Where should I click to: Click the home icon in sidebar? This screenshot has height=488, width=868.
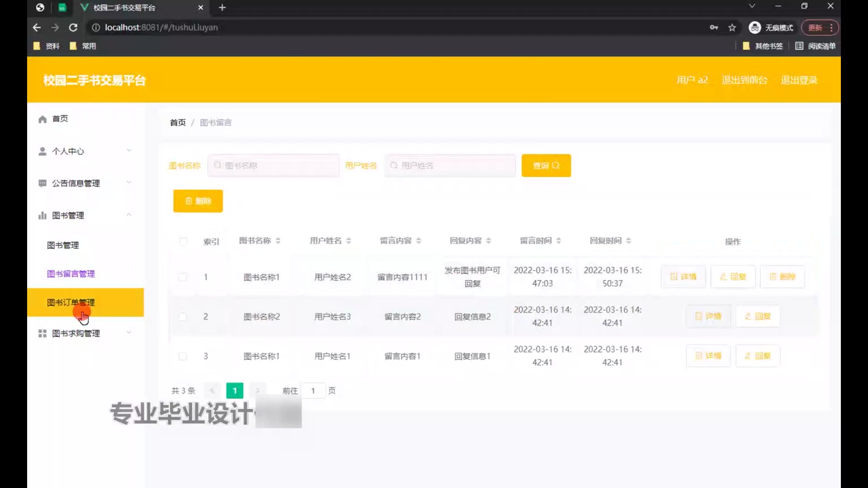point(42,119)
